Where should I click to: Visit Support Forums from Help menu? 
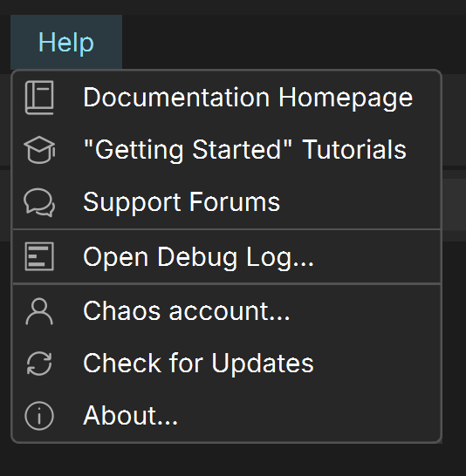[227, 202]
